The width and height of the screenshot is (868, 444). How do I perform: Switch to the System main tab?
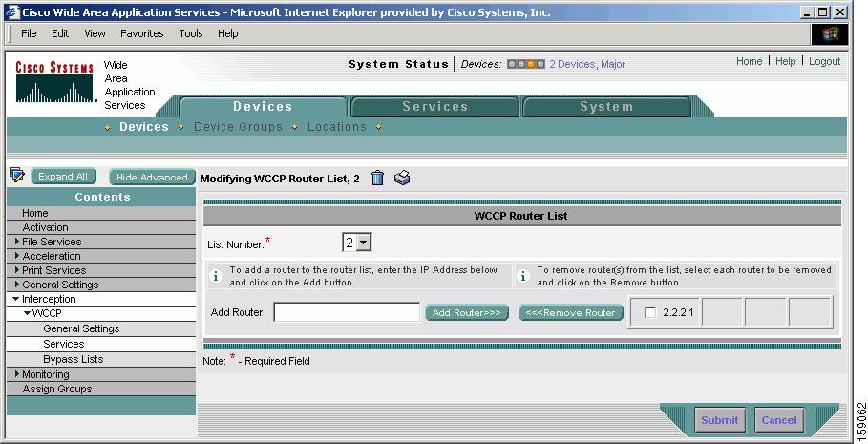(x=606, y=107)
